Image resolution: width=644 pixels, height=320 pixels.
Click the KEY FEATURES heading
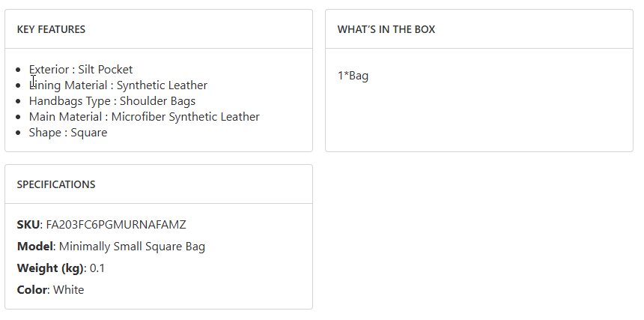pyautogui.click(x=51, y=29)
